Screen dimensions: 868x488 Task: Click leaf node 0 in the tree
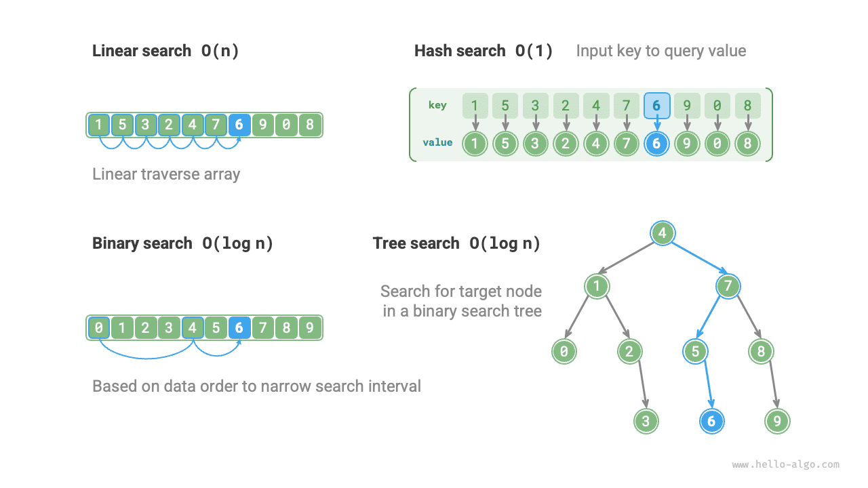tap(564, 351)
